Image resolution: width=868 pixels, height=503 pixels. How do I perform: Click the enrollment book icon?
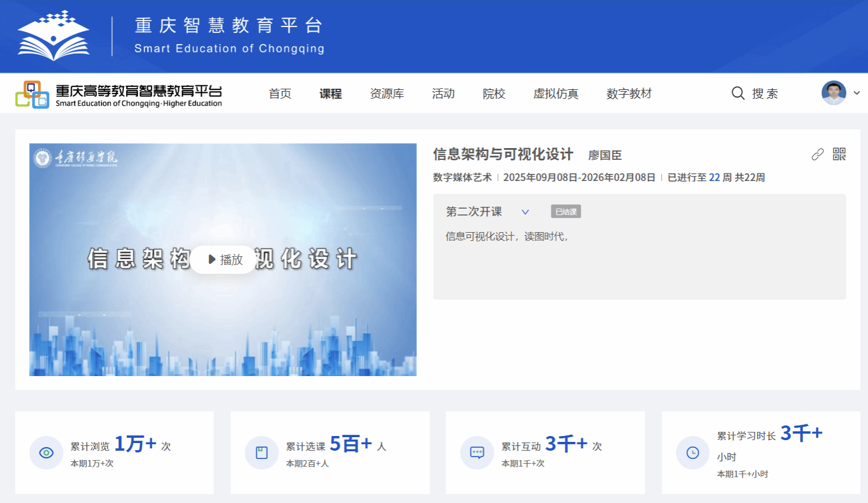tap(262, 452)
